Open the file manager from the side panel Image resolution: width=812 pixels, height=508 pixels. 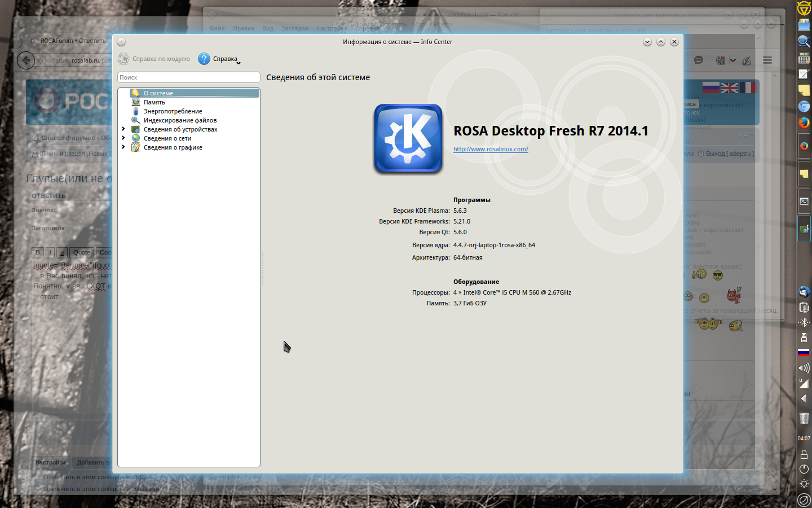804,24
